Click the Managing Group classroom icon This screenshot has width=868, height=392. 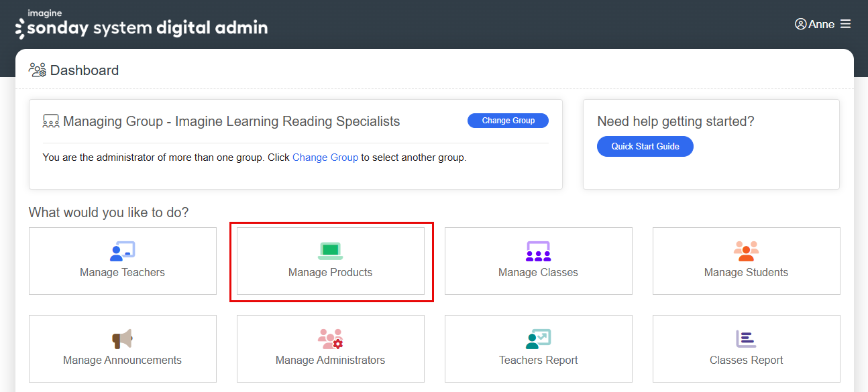click(x=51, y=121)
